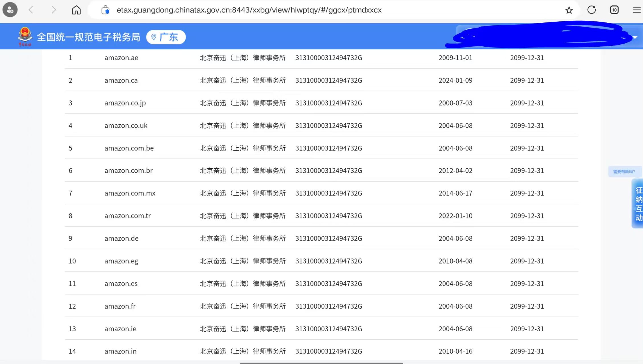Click the browser back arrow
The width and height of the screenshot is (643, 364).
(31, 9)
